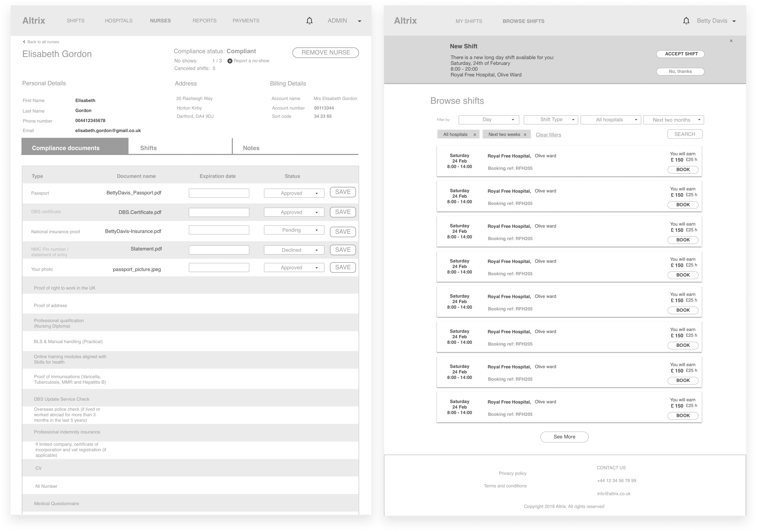Screen dimensions: 757x532
Task: Switch to the Shifts tab
Action: pos(148,148)
